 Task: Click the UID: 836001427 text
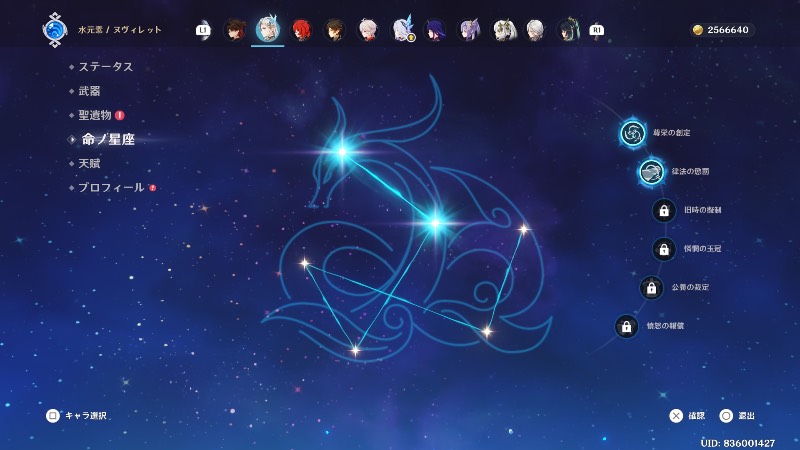[738, 443]
